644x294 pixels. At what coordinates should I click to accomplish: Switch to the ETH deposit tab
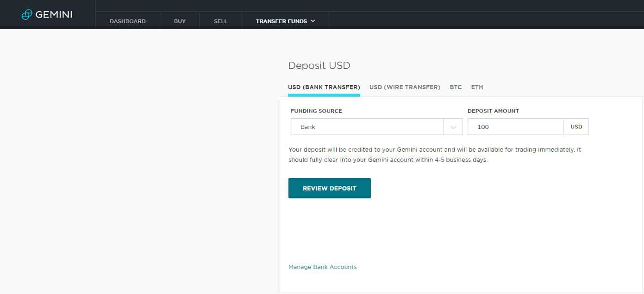pyautogui.click(x=477, y=87)
